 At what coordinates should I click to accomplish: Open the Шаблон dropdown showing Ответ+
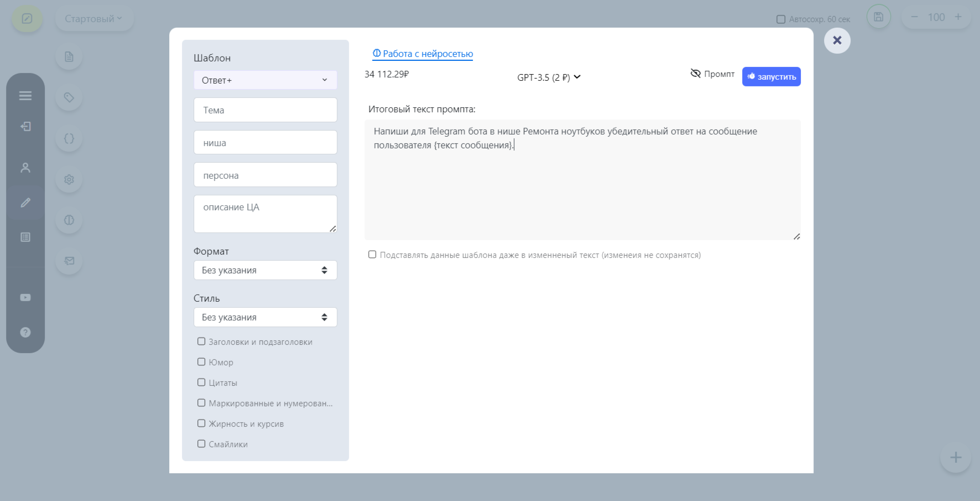(265, 80)
